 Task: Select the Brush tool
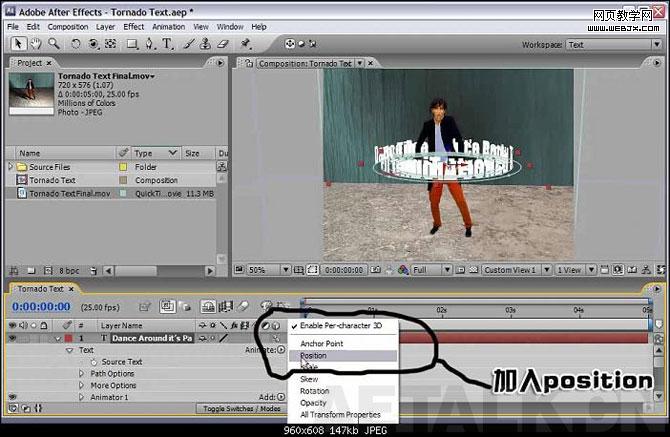pyautogui.click(x=189, y=44)
